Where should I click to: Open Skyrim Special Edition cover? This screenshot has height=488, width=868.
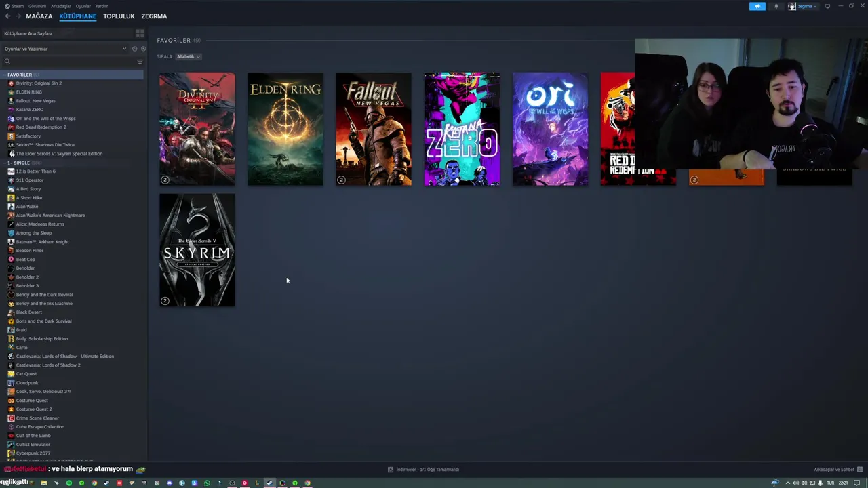click(x=197, y=250)
